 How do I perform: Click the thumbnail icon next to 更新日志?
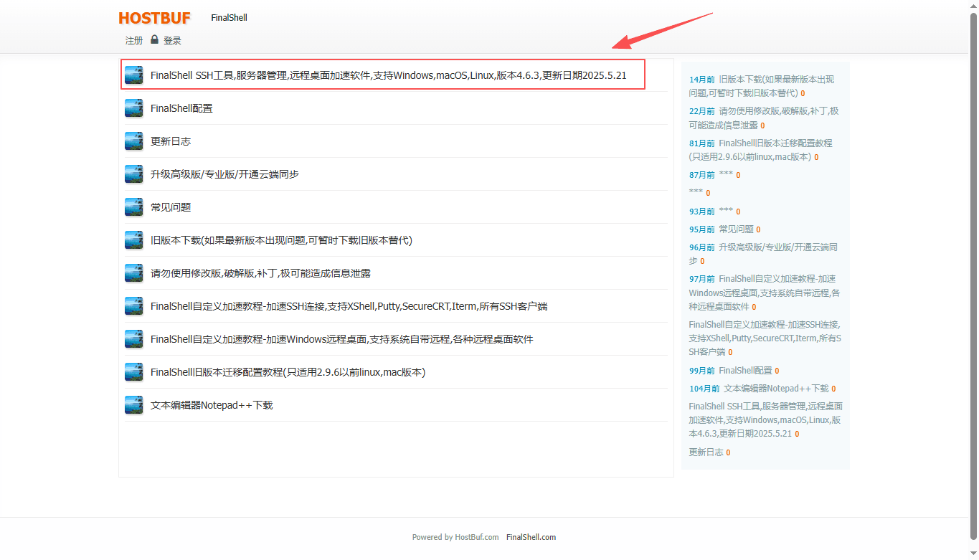[133, 141]
